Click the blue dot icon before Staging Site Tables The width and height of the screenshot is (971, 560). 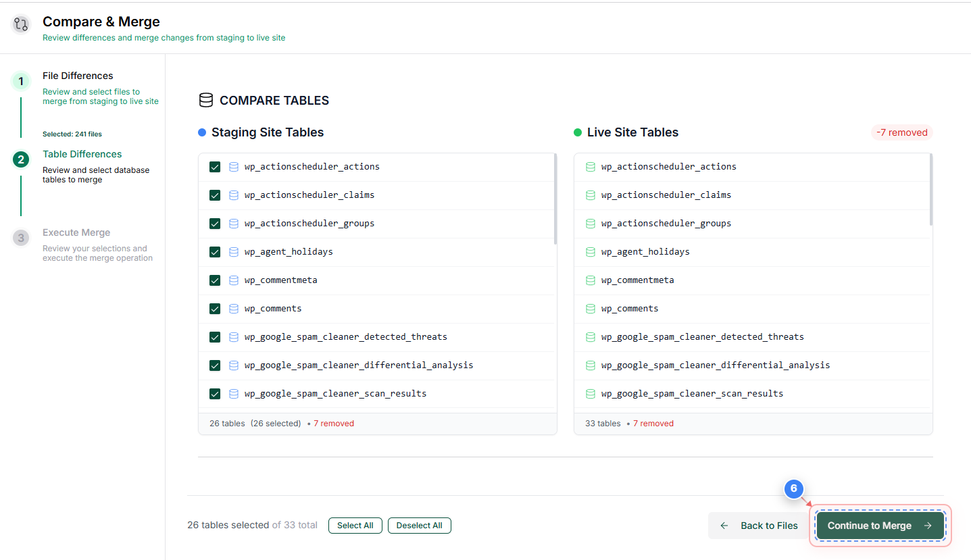[201, 132]
